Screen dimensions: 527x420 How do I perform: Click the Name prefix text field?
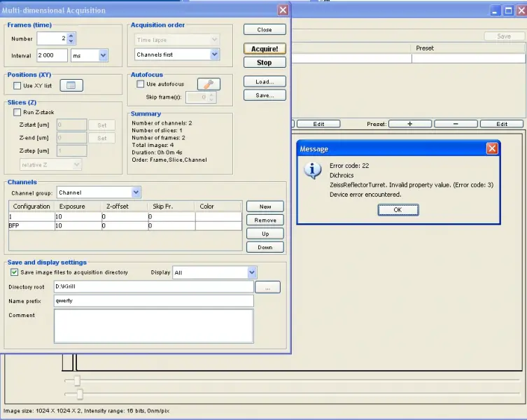pos(153,301)
